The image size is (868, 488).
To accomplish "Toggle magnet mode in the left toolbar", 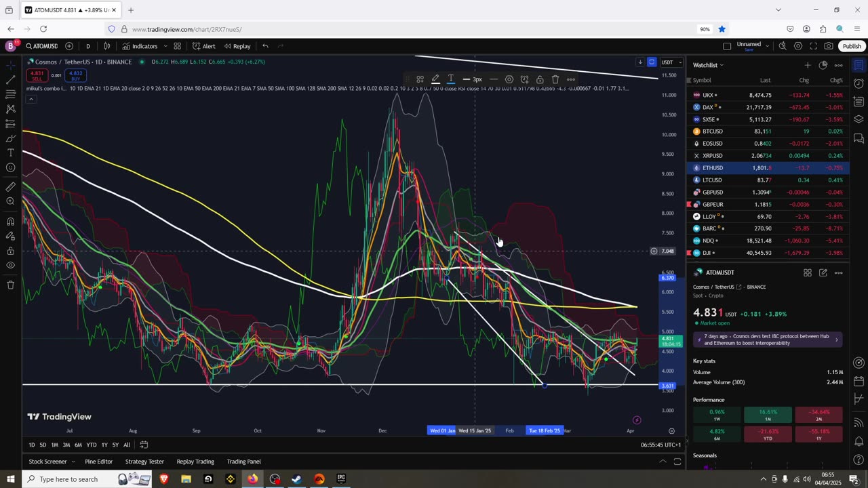I will [10, 221].
